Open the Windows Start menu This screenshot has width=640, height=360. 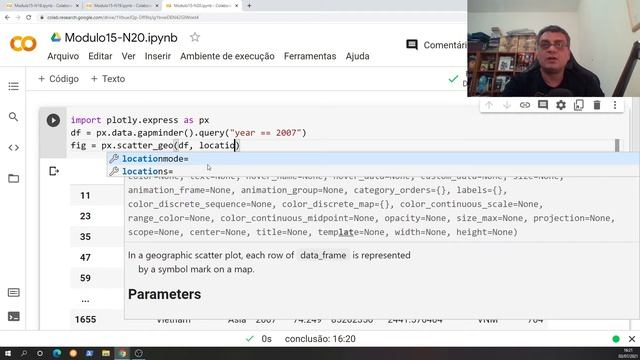pos(8,353)
